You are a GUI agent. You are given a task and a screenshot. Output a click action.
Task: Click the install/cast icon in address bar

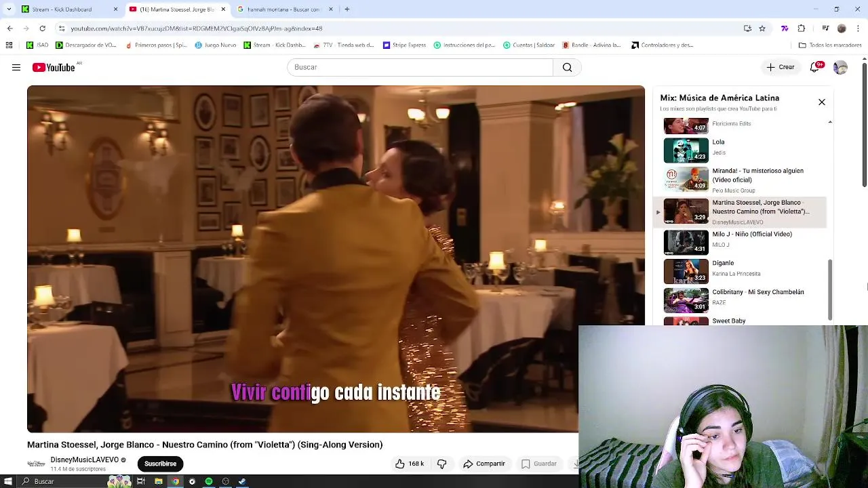[747, 28]
